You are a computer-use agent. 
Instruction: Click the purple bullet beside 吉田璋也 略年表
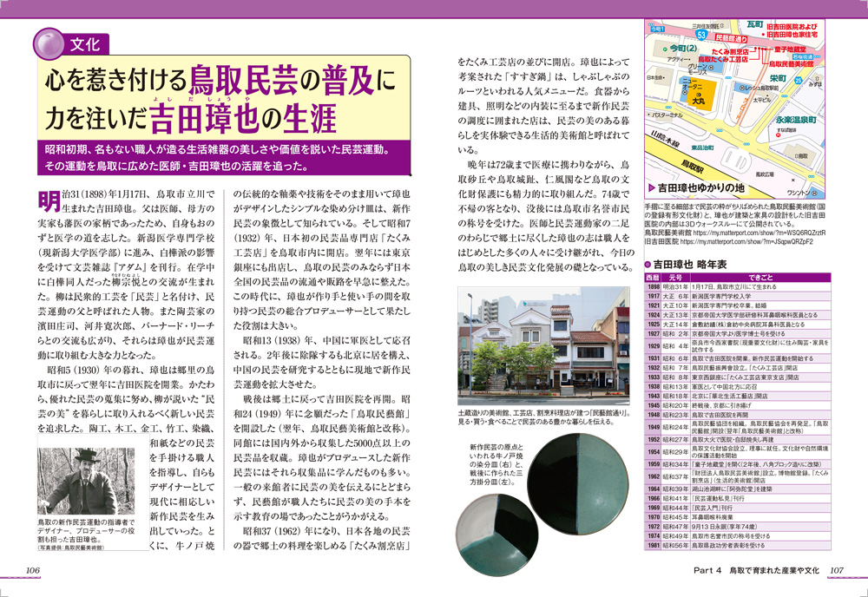(x=648, y=265)
